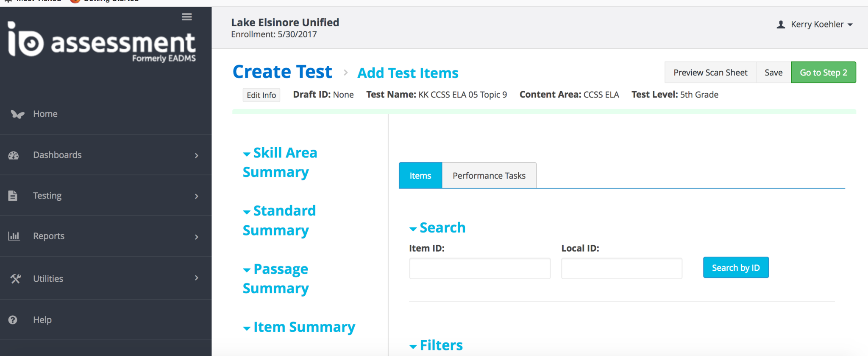Click the Help question mark icon
Viewport: 868px width, 356px height.
click(13, 320)
